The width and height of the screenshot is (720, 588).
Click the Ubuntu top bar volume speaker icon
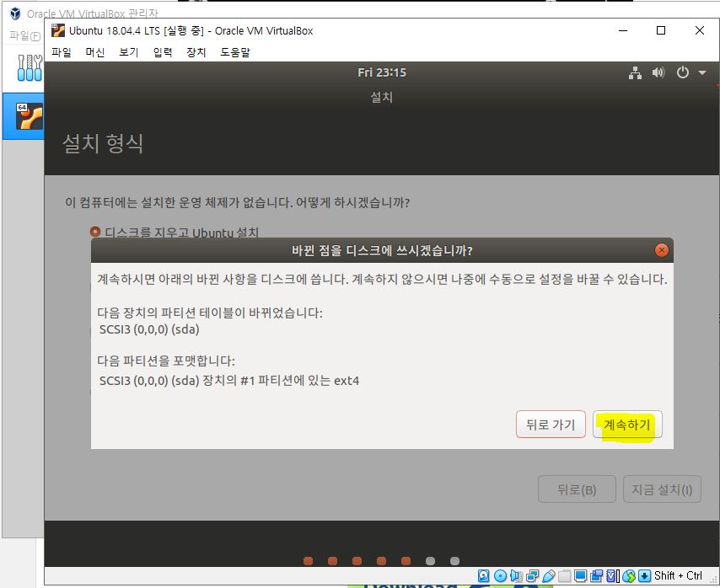pos(658,72)
